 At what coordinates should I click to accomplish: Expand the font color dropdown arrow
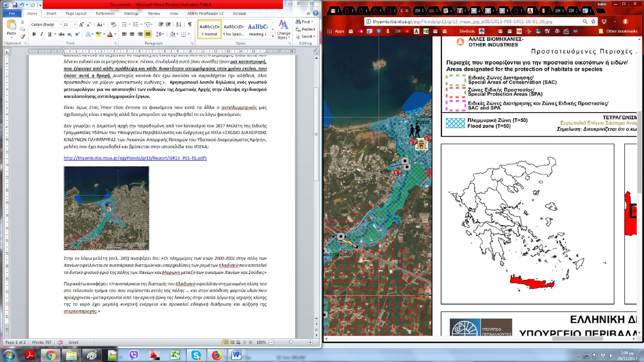(115, 34)
